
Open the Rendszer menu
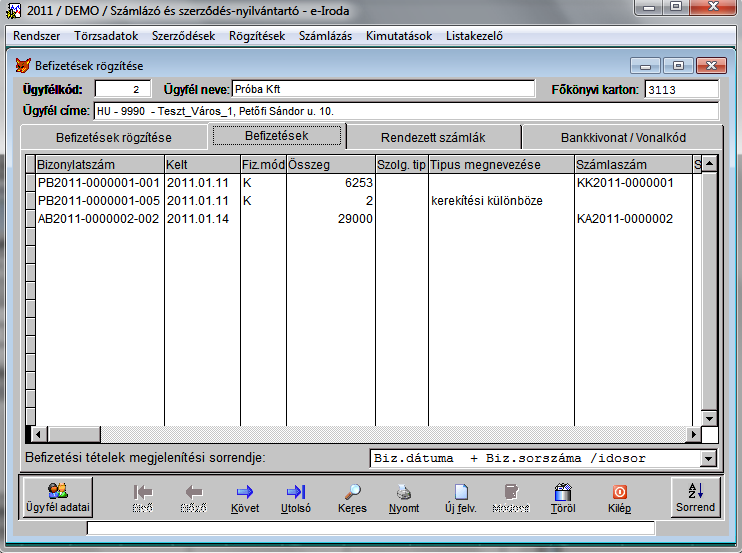pos(36,36)
